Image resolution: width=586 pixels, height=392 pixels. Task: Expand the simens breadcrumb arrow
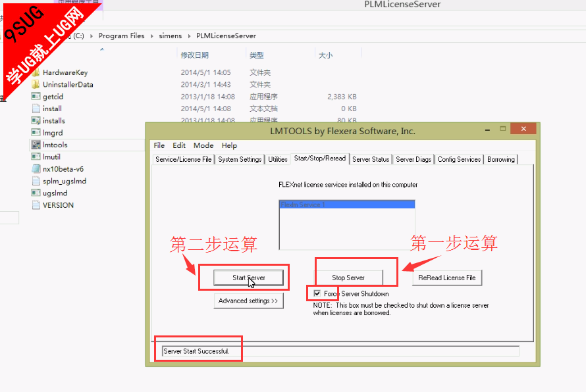(189, 36)
